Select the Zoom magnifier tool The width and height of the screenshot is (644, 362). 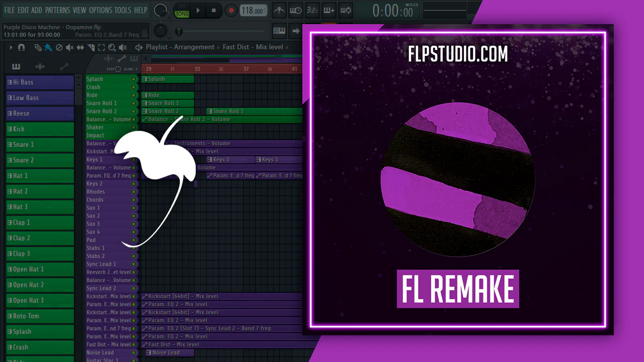(x=112, y=47)
